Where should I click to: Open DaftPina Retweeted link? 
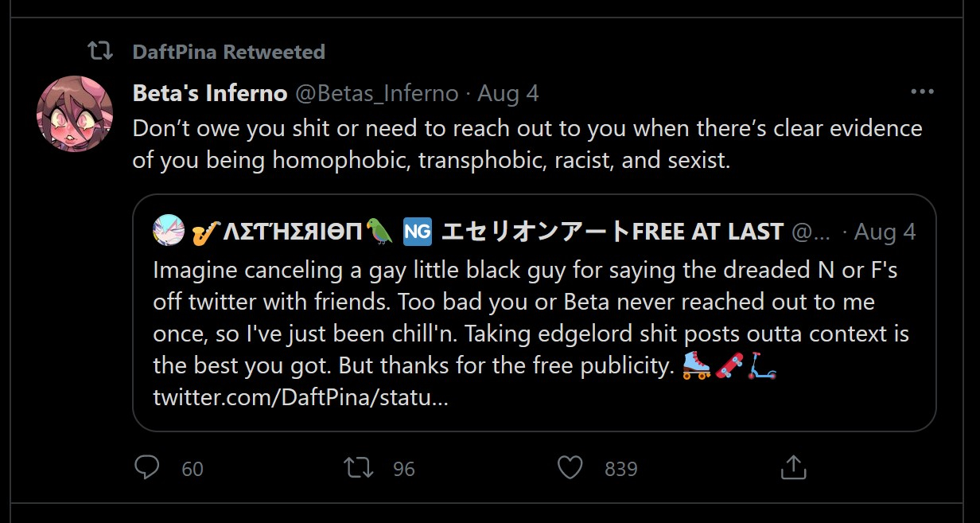[229, 52]
